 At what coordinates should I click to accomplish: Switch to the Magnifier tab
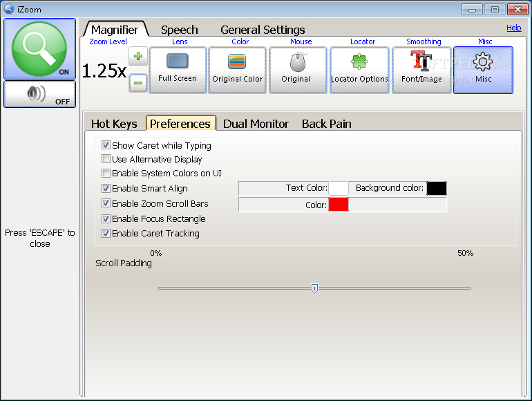coord(115,30)
